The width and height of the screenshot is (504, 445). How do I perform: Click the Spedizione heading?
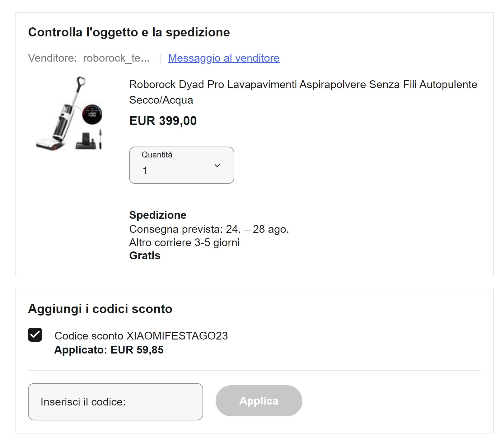pyautogui.click(x=158, y=215)
